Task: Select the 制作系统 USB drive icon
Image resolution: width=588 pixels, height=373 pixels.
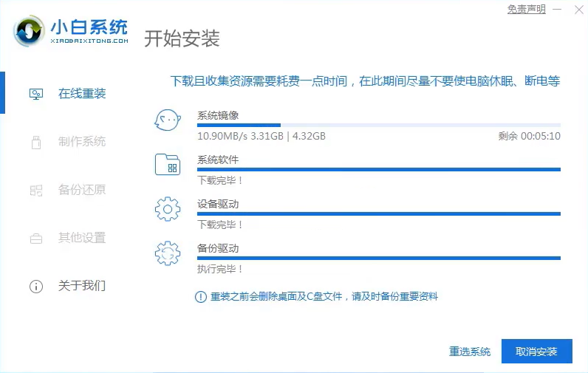Action: pyautogui.click(x=35, y=142)
